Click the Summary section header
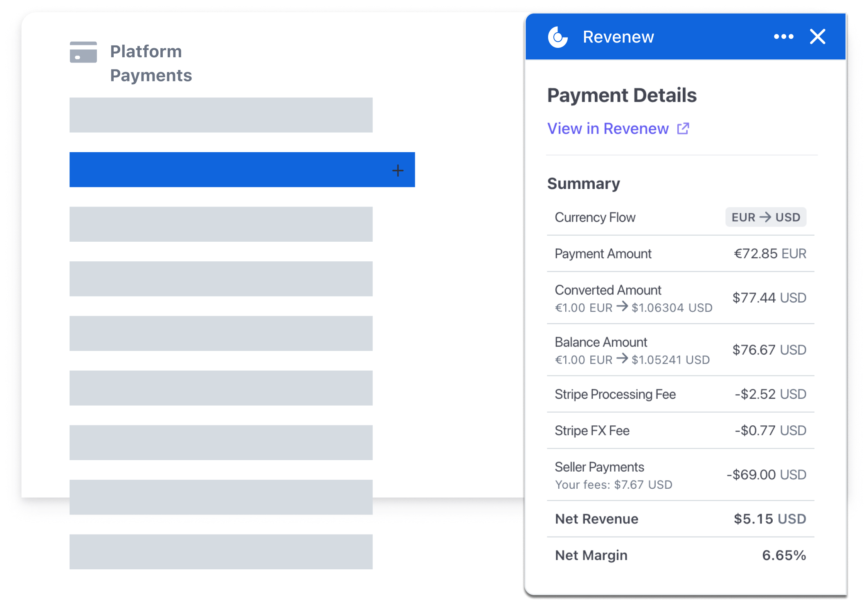The image size is (868, 600). click(x=583, y=183)
